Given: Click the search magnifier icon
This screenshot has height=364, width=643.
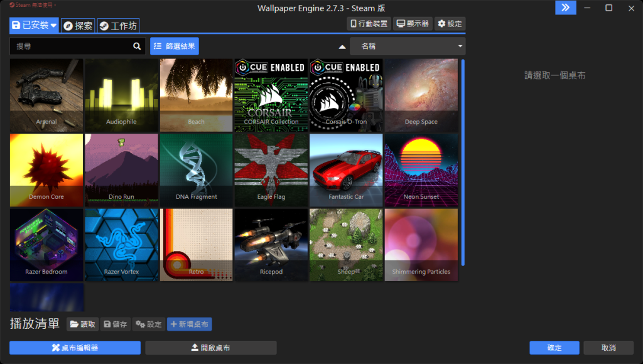Looking at the screenshot, I should [x=137, y=46].
